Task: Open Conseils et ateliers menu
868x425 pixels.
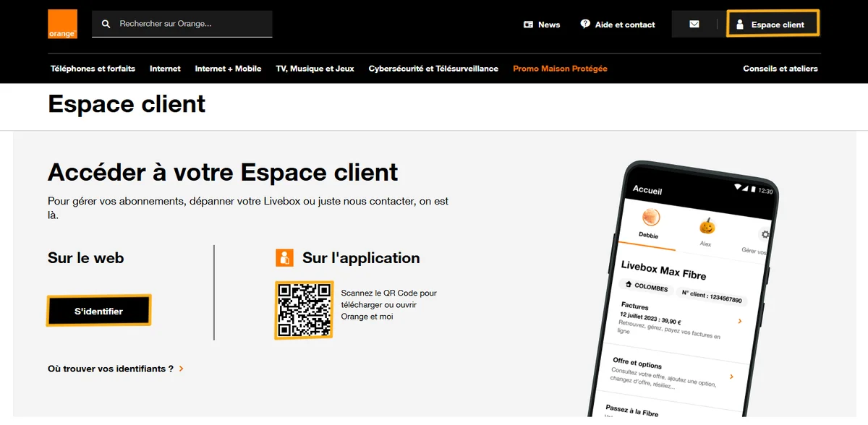Action: (x=780, y=69)
